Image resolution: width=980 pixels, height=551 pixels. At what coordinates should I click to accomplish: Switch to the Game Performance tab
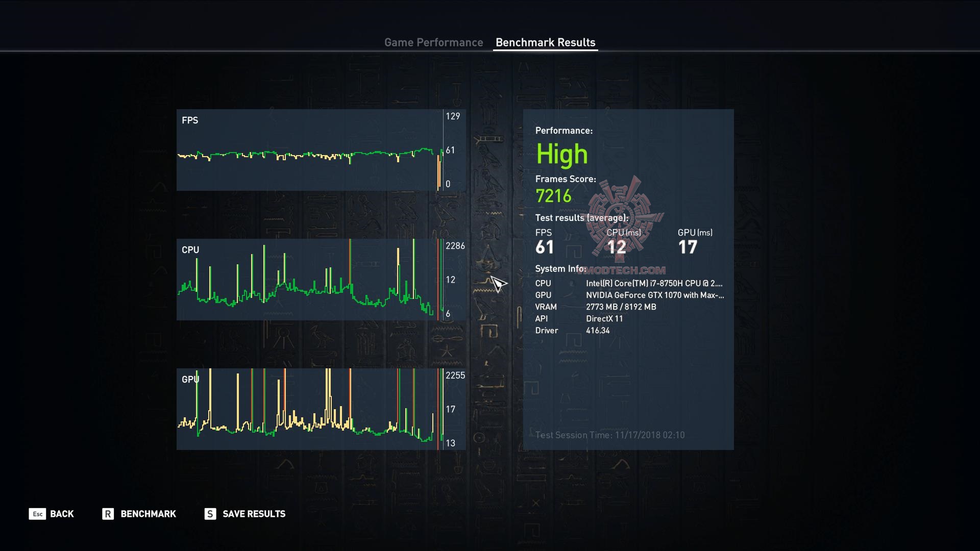(x=433, y=42)
